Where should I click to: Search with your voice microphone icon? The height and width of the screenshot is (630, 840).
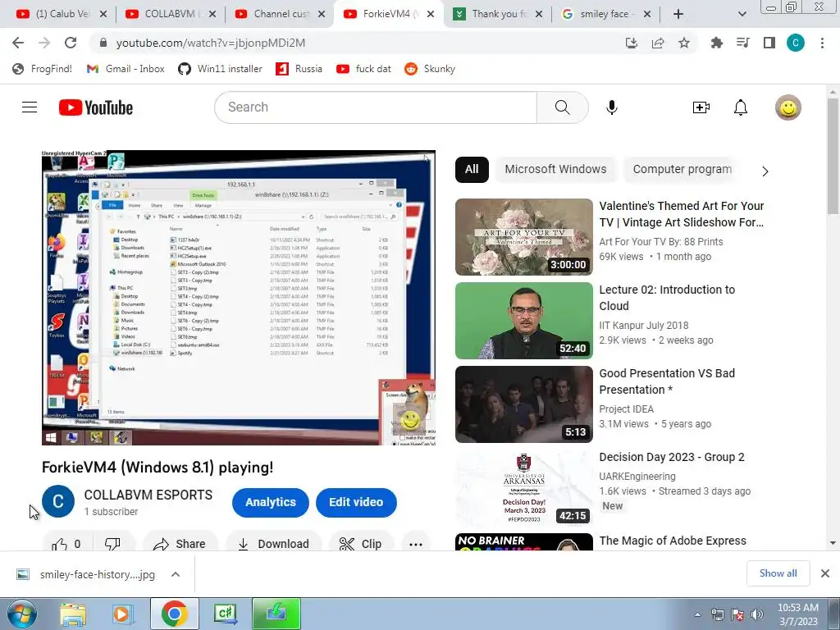(x=612, y=107)
